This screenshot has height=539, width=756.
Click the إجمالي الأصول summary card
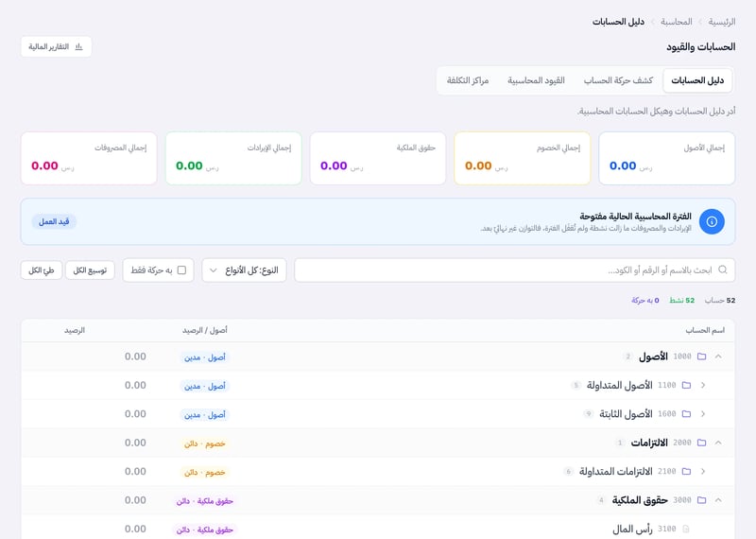click(667, 158)
